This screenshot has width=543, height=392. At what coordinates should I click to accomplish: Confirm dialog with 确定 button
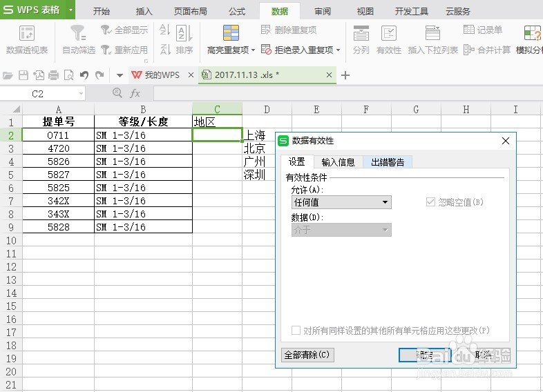click(425, 355)
